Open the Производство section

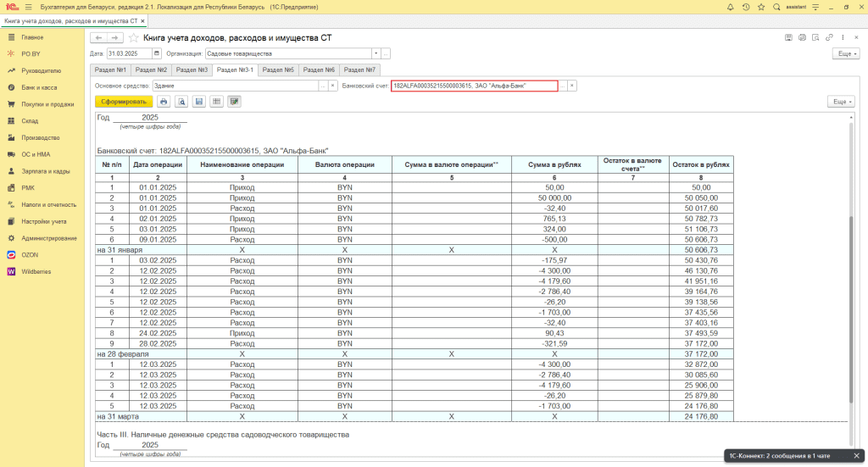(x=41, y=138)
